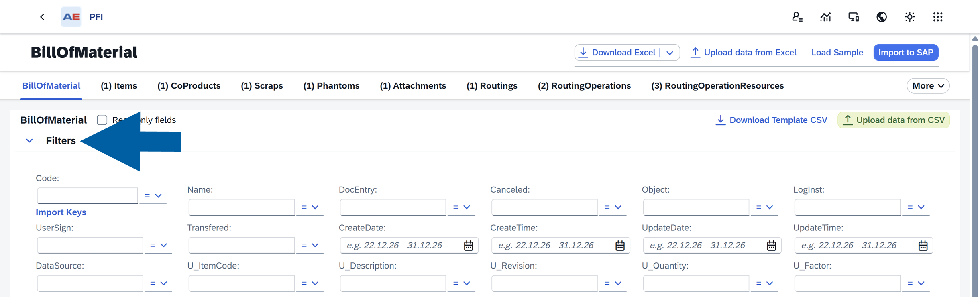Open the globe language icon
980x297 pixels.
point(881,17)
